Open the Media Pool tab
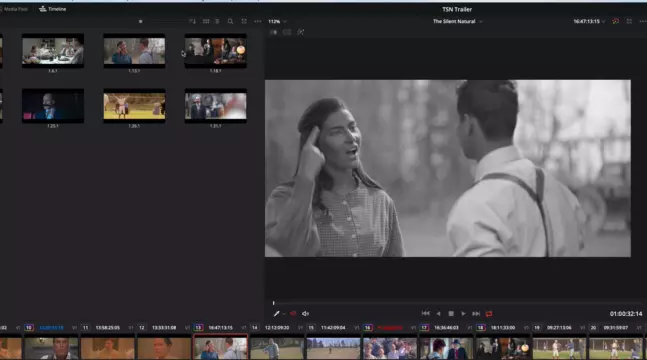 [x=14, y=9]
